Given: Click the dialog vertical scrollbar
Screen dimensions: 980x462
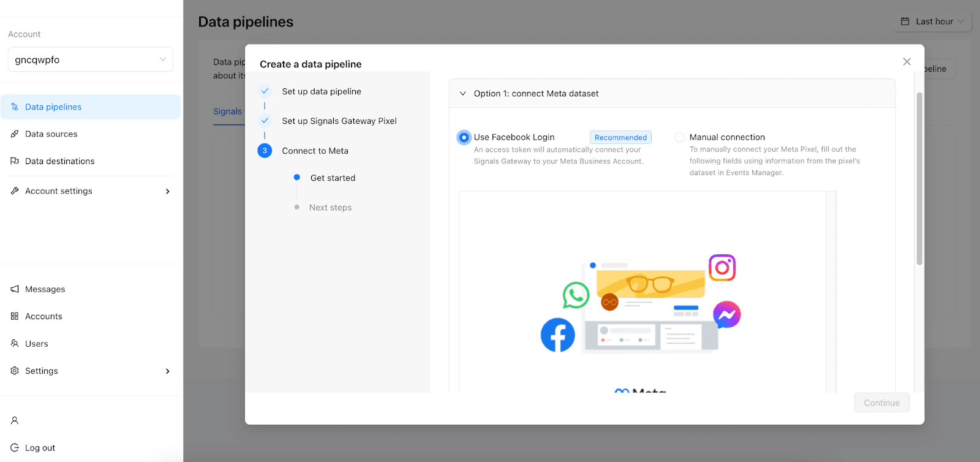Looking at the screenshot, I should (919, 178).
